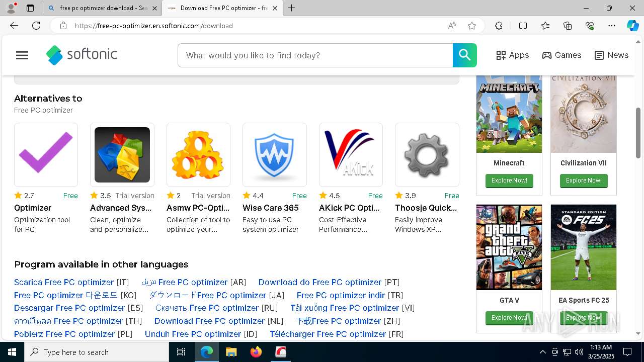Open the Tab actions menu icon

(30, 8)
